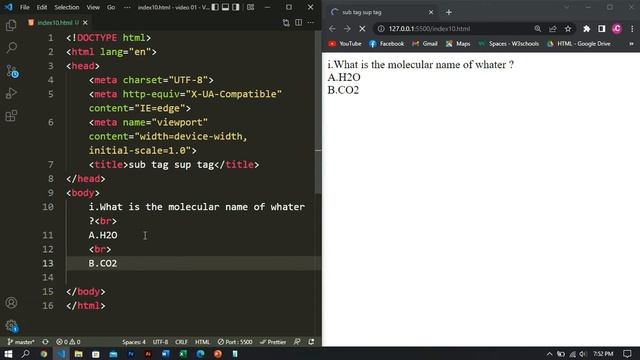Click the title tag text on line 7

(x=171, y=164)
